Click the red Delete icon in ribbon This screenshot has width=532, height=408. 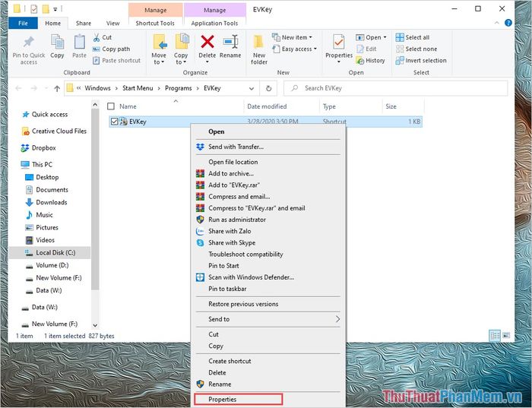(207, 44)
